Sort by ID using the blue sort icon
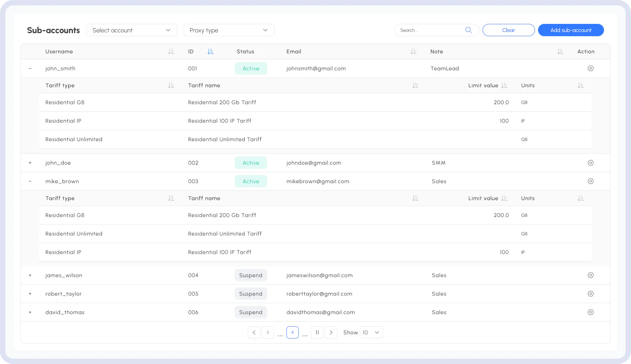Viewport: 631px width, 364px height. pos(210,52)
